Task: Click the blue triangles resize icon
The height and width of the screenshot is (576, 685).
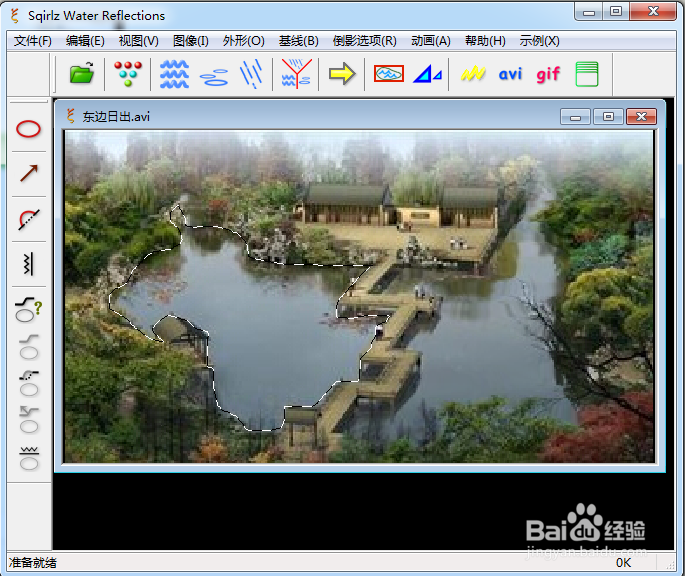Action: tap(428, 73)
